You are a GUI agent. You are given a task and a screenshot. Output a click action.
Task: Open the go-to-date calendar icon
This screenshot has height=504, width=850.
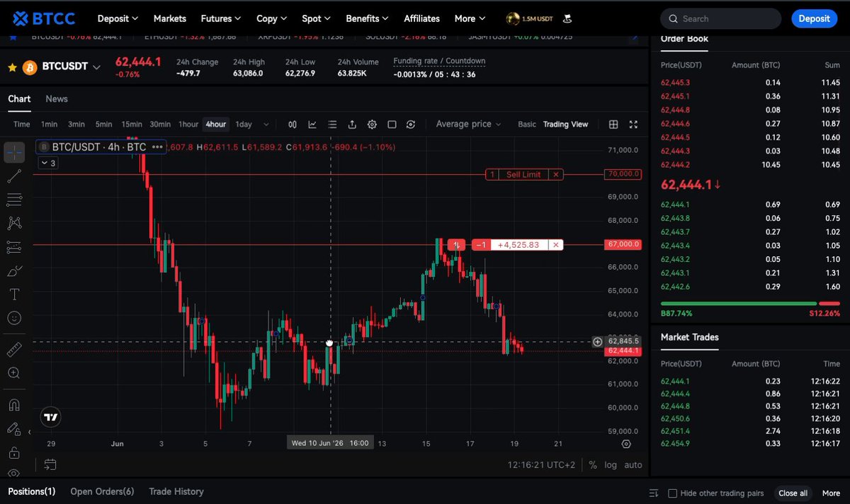tap(50, 465)
